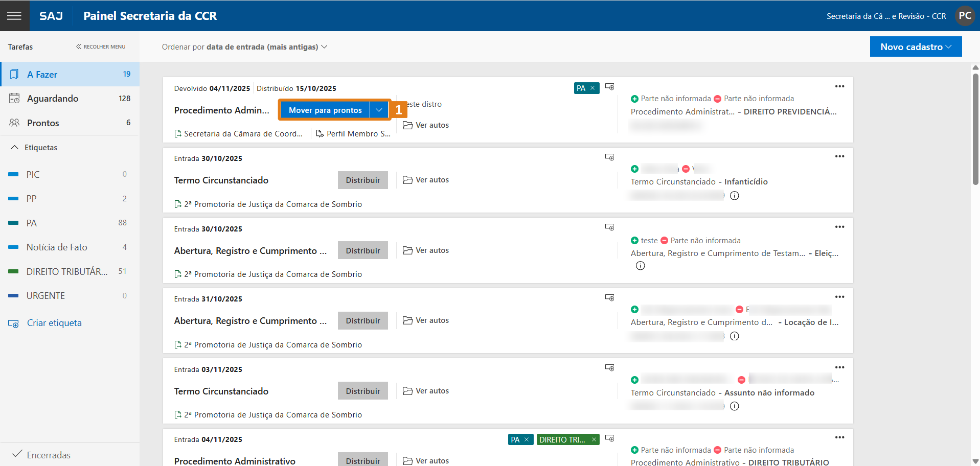Filter by the green DIREITO TRIBUTÁR... label
This screenshot has height=466, width=980.
(x=66, y=272)
